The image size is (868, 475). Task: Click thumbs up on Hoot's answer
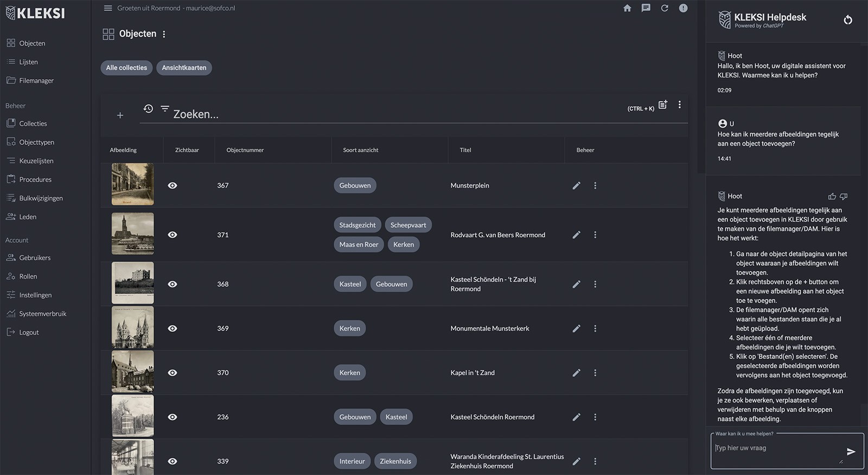coord(832,196)
